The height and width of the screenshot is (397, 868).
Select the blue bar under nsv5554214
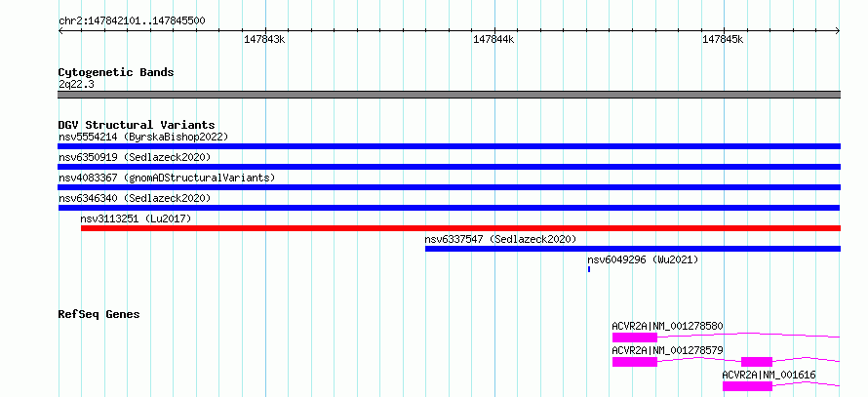coord(449,146)
